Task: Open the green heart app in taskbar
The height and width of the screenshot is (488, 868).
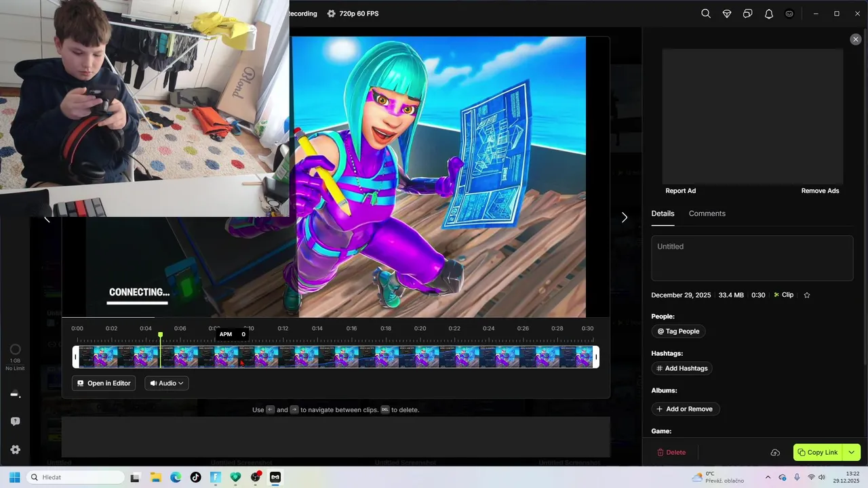Action: [235, 477]
